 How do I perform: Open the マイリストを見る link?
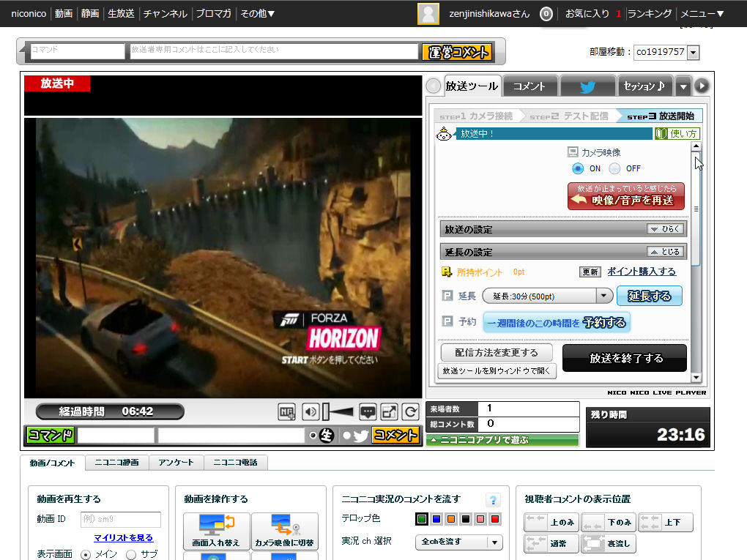tap(123, 537)
